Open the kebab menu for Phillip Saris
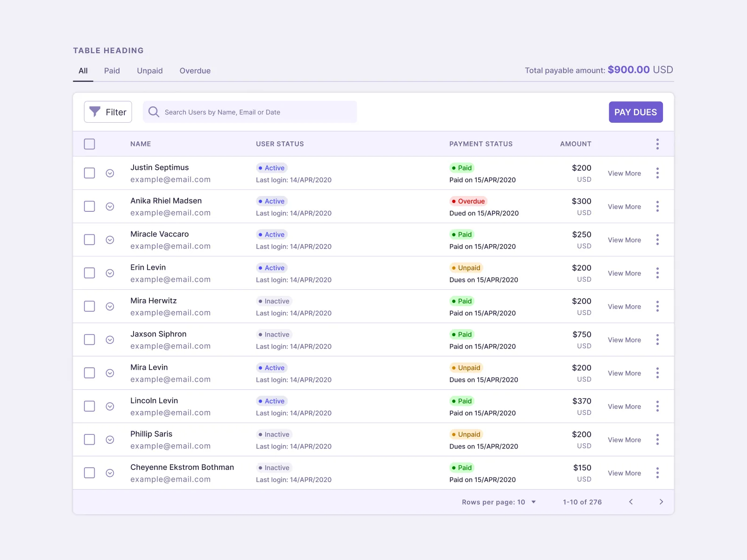Screen dimensions: 747x560 tap(657, 439)
